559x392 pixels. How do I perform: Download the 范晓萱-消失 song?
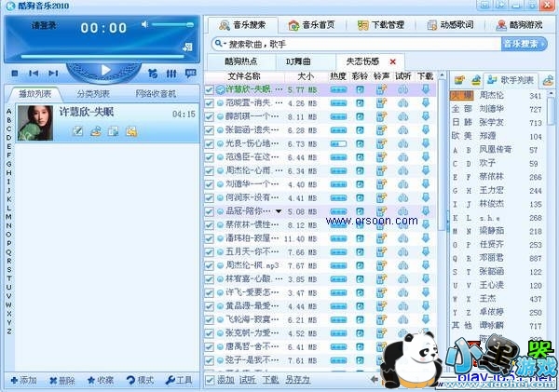coord(426,102)
